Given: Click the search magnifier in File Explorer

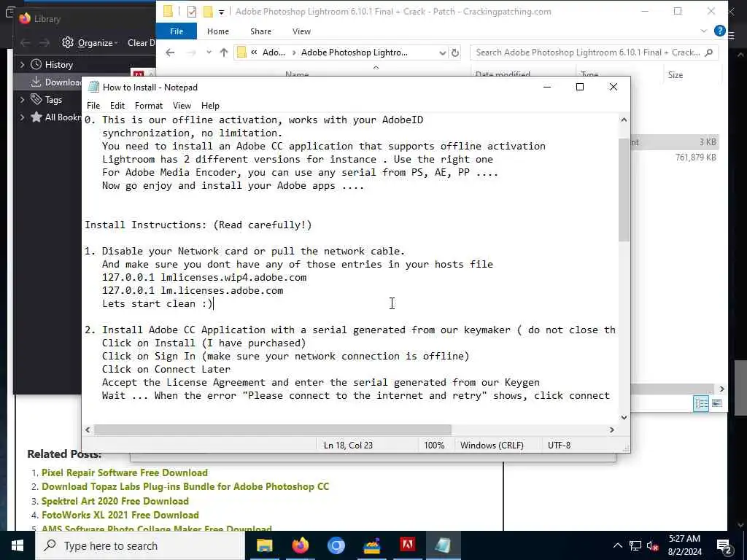Looking at the screenshot, I should 709,52.
